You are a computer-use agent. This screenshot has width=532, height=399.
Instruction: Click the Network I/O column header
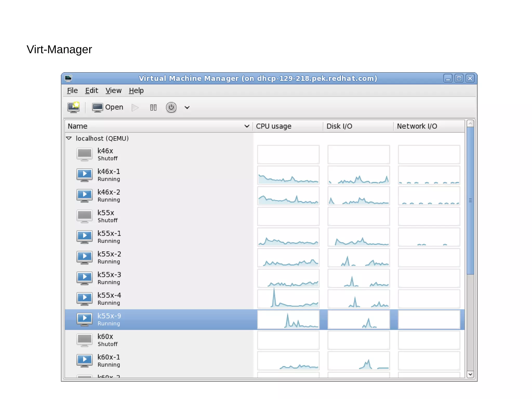[x=429, y=126]
